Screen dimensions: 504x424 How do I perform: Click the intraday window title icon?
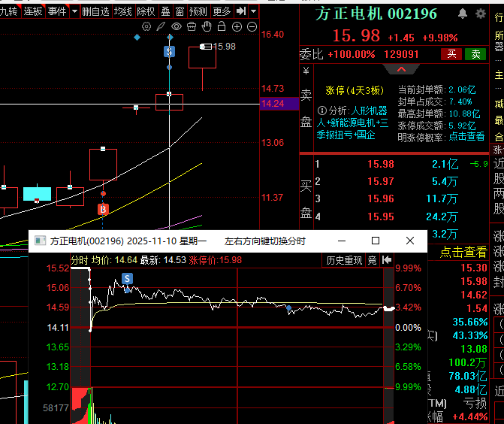[40, 241]
